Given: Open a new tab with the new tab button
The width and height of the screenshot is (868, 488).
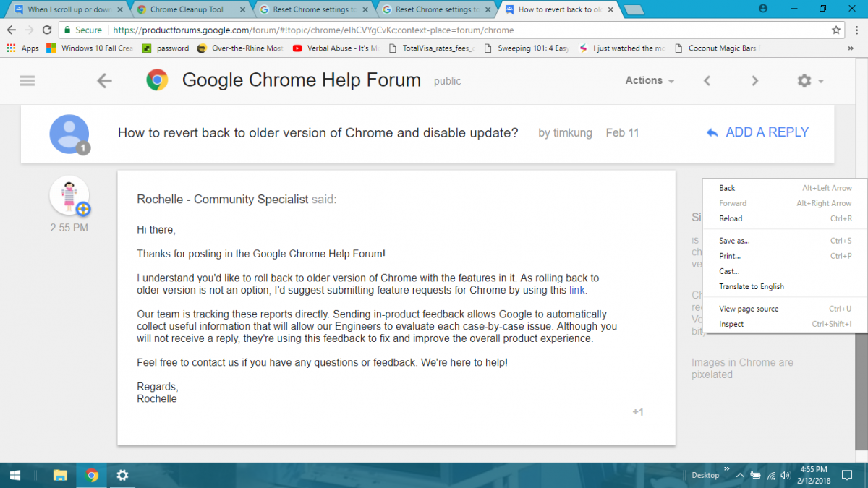Looking at the screenshot, I should point(634,9).
